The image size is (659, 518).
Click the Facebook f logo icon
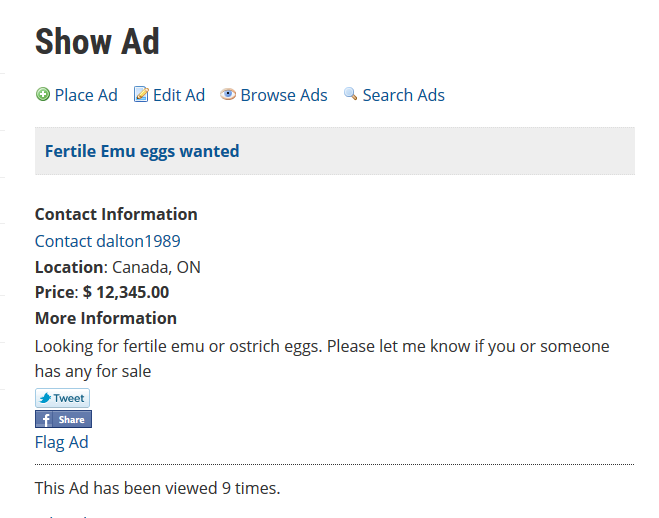(46, 420)
